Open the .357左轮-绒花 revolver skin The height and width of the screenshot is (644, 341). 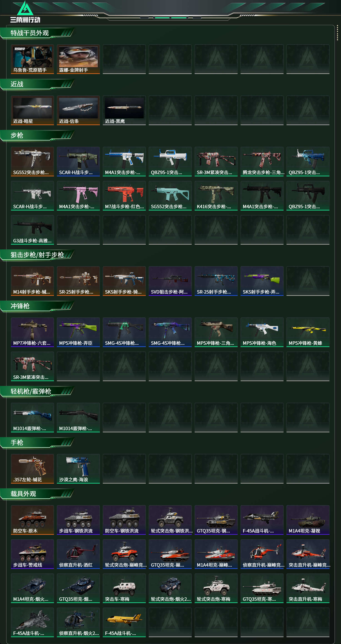[33, 469]
